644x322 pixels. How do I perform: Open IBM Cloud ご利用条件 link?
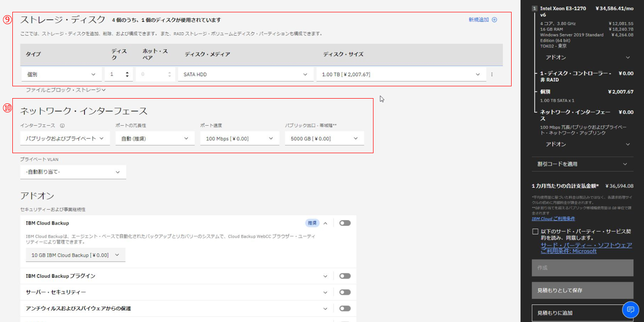pyautogui.click(x=553, y=219)
